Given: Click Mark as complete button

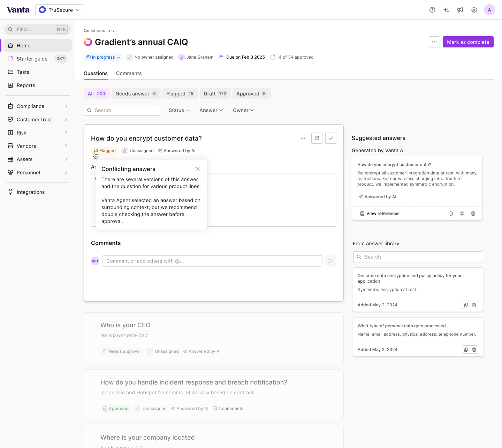Looking at the screenshot, I should pos(468,42).
